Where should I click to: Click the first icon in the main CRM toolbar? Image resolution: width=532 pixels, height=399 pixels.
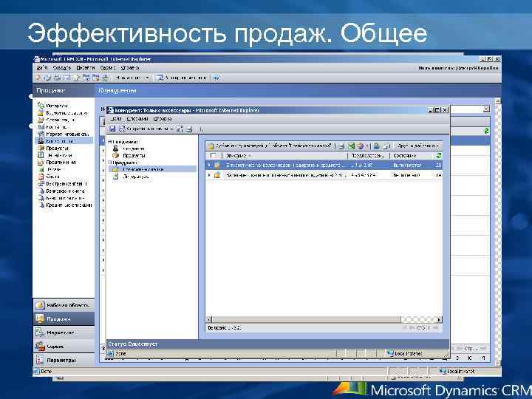(38, 78)
